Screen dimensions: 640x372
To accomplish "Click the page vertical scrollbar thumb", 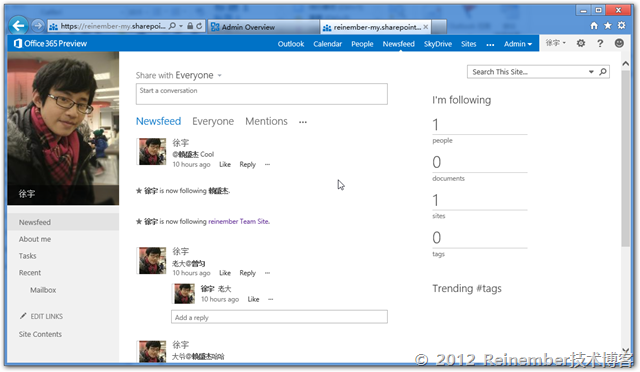I will (x=625, y=158).
